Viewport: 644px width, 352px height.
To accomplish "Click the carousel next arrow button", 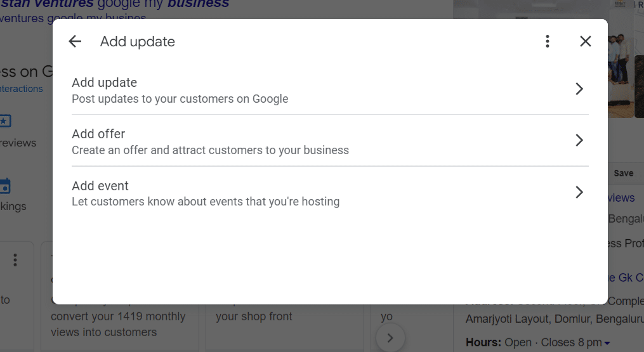I will pyautogui.click(x=390, y=338).
